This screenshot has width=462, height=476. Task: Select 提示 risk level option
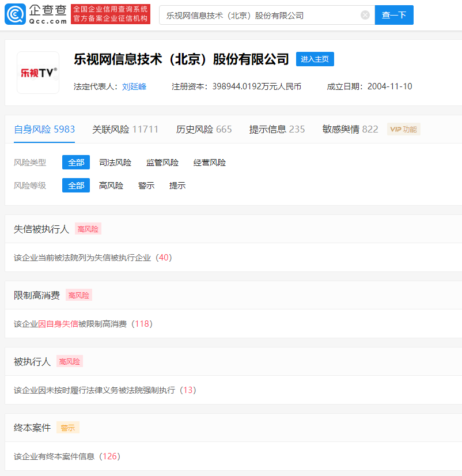click(x=177, y=186)
